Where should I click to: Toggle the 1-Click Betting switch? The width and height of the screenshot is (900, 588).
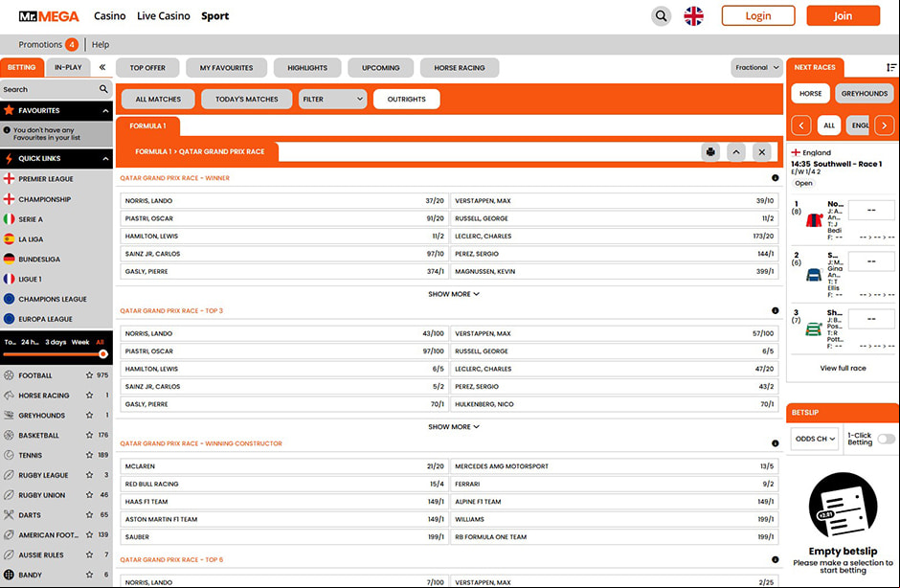(886, 439)
